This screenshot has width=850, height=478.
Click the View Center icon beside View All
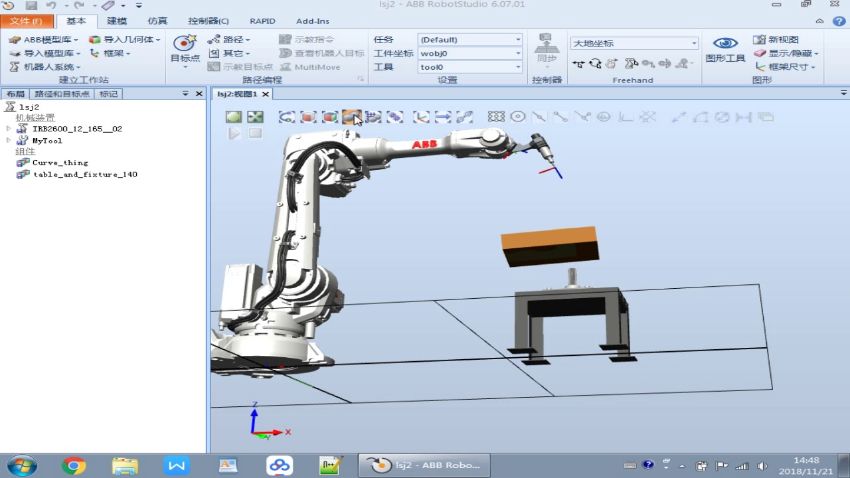click(x=255, y=117)
